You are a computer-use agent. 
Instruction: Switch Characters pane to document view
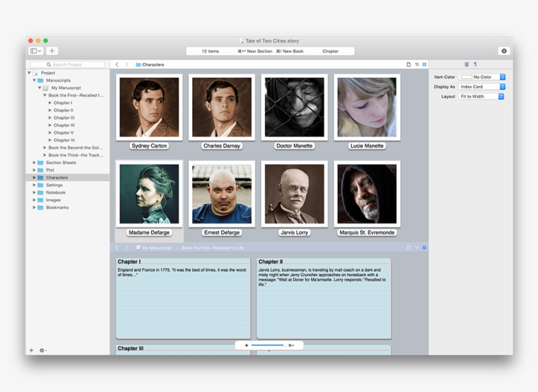[409, 64]
